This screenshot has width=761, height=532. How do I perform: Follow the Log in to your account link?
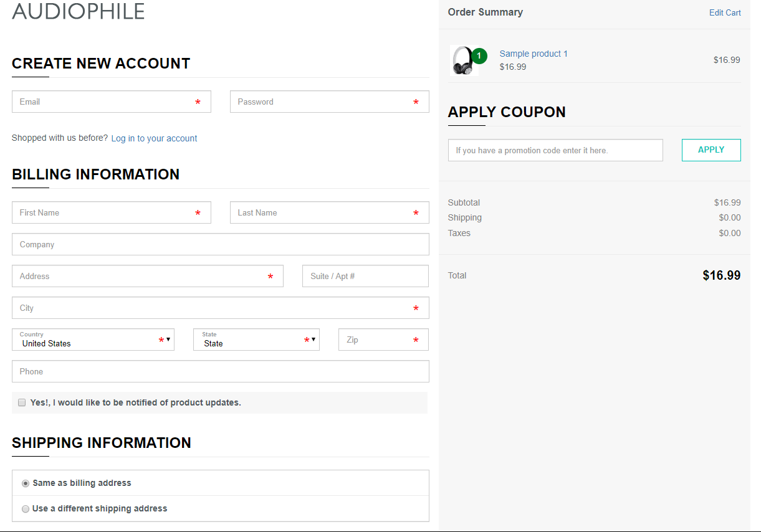154,138
